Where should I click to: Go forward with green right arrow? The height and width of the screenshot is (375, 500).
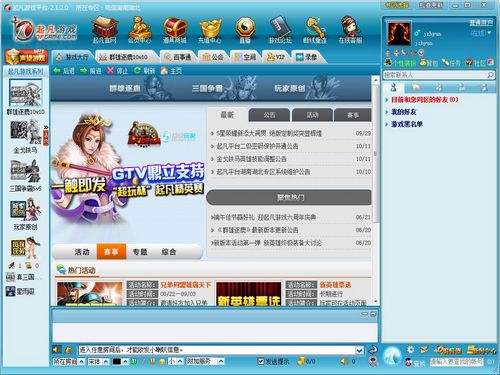[x=91, y=71]
